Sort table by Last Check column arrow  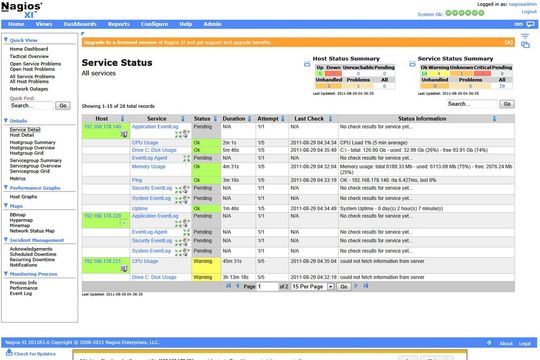pos(330,119)
